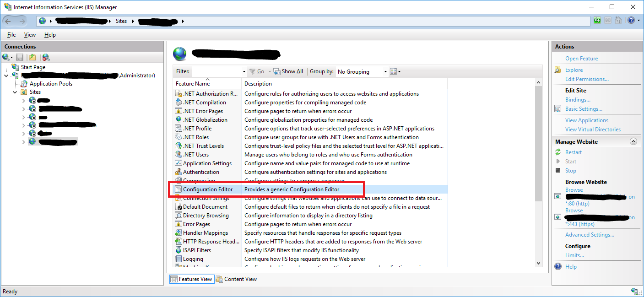The height and width of the screenshot is (297, 644).
Task: Click Restart under Manage Website
Action: [574, 152]
